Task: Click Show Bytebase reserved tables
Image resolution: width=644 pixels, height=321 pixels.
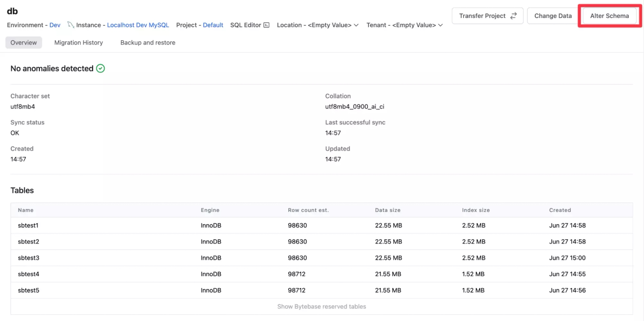Action: pyautogui.click(x=322, y=307)
